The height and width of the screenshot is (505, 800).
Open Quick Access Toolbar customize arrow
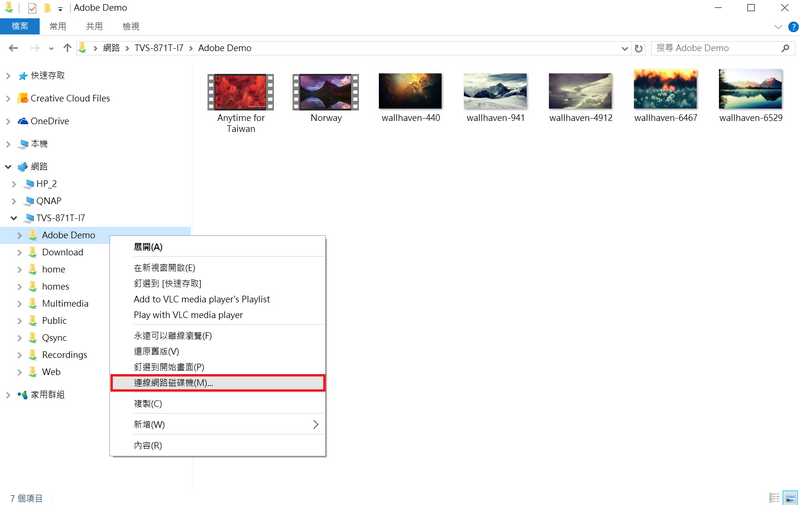point(60,9)
